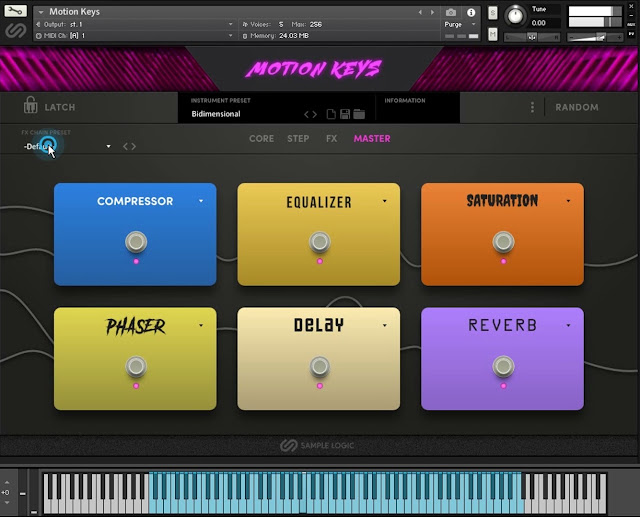Toggle the Reverb footswitch
640x517 pixels.
[503, 366]
